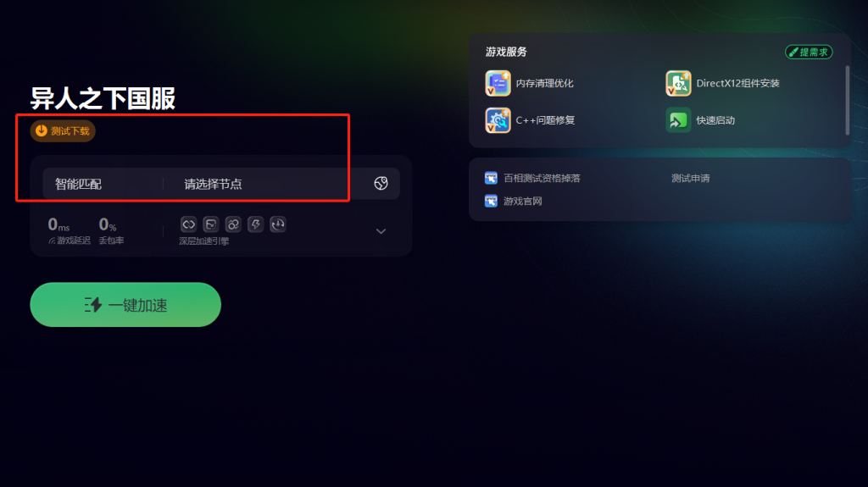
Task: Open the DirectX12组件安装 icon
Action: (678, 84)
